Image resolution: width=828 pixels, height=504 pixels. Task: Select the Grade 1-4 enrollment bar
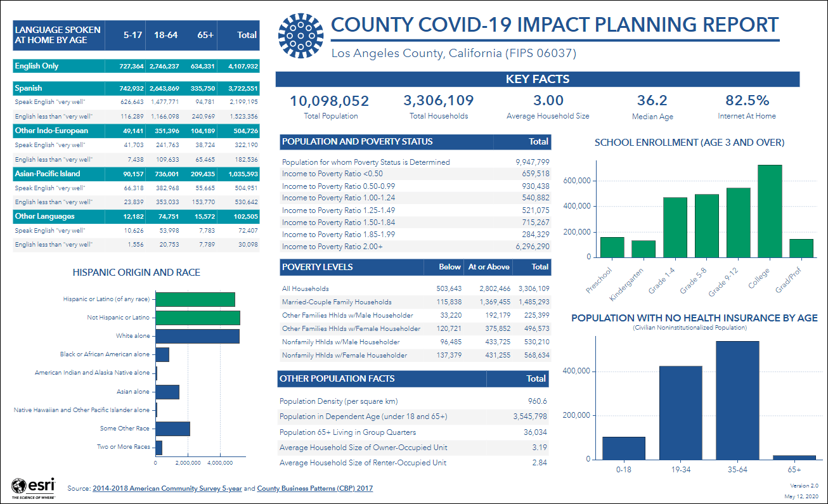pos(675,227)
